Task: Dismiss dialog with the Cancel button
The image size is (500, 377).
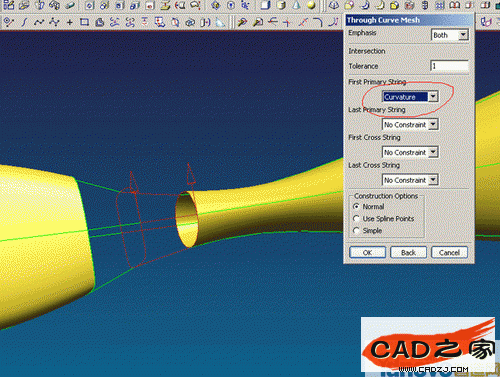Action: (449, 252)
